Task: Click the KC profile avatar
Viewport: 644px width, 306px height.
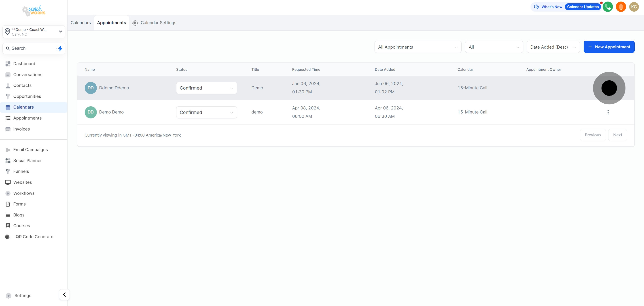Action: pyautogui.click(x=634, y=7)
